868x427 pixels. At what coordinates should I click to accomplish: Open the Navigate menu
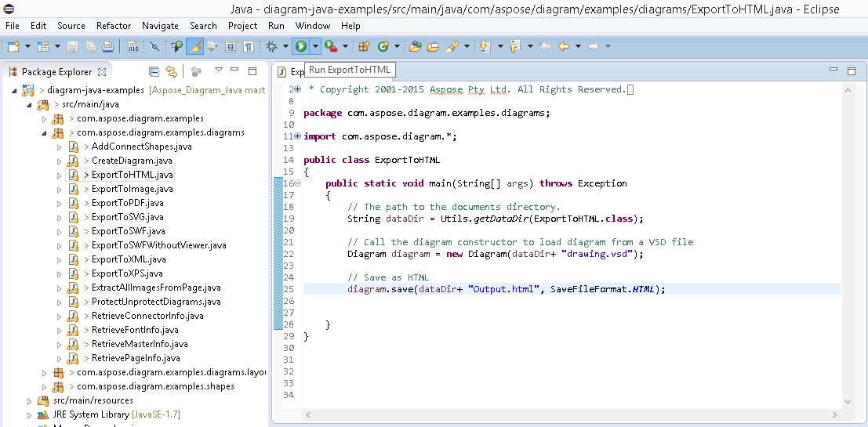[x=160, y=25]
